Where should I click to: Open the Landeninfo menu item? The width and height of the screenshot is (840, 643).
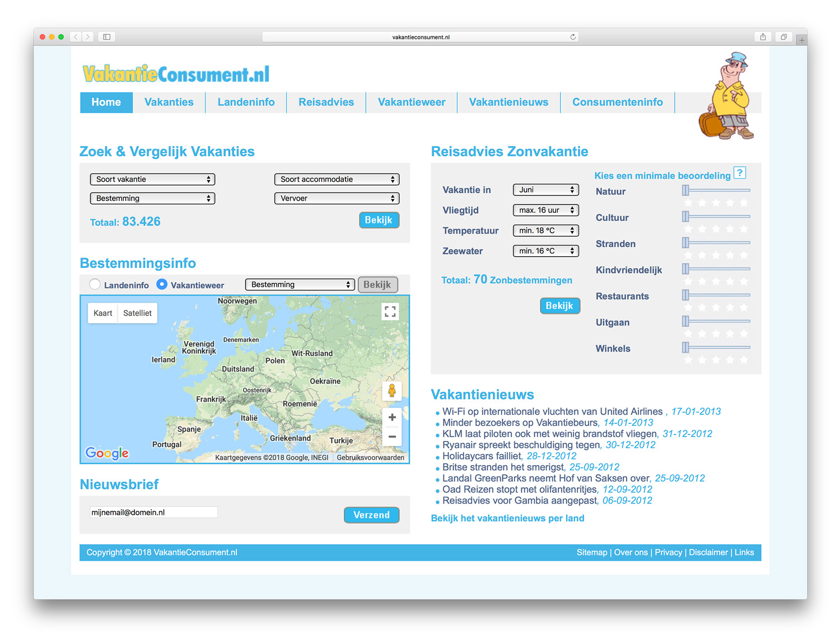pyautogui.click(x=246, y=102)
